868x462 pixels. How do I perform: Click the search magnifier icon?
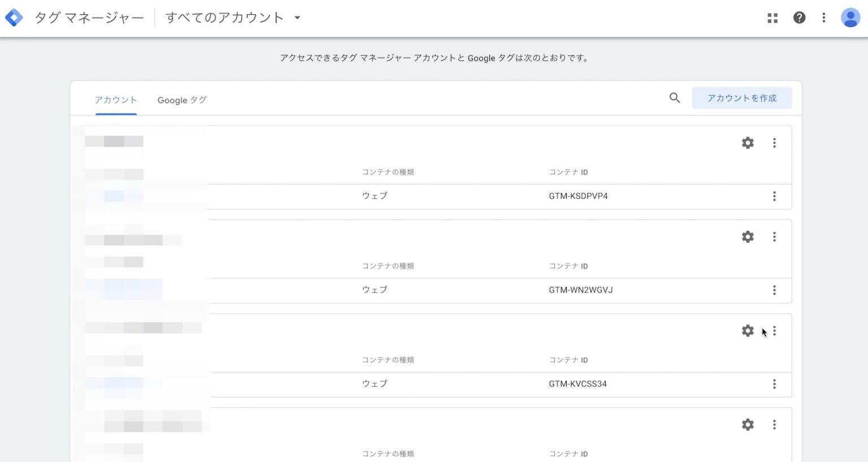click(675, 98)
